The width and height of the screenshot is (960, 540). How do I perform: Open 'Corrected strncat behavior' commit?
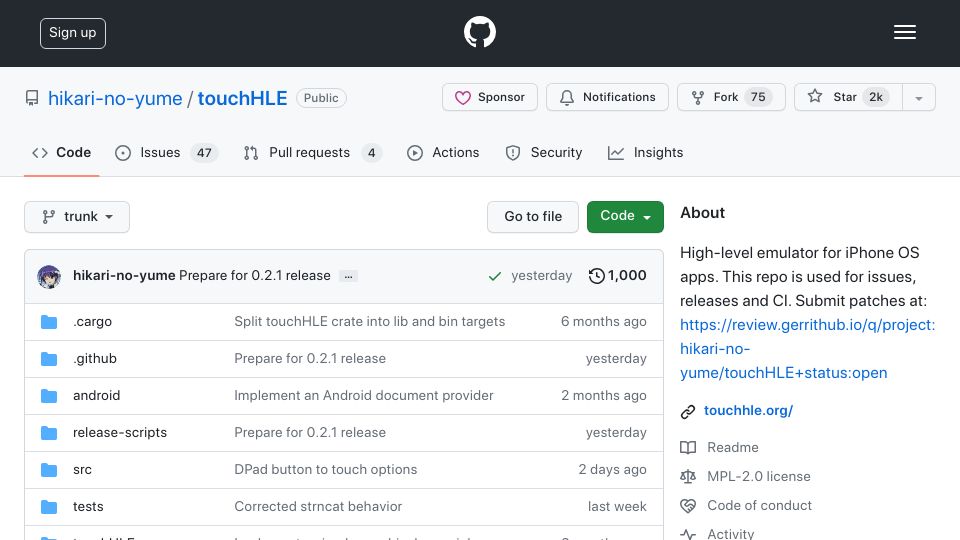coord(318,507)
